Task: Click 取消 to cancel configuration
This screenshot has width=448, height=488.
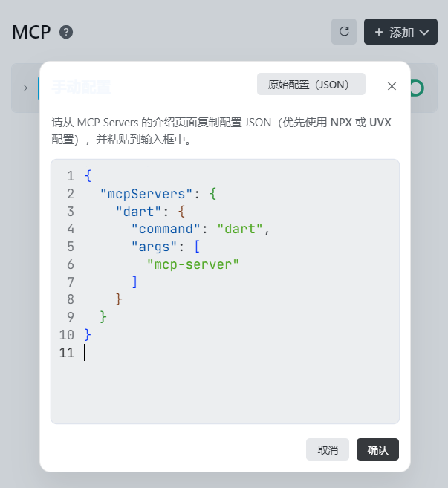Action: click(x=328, y=449)
